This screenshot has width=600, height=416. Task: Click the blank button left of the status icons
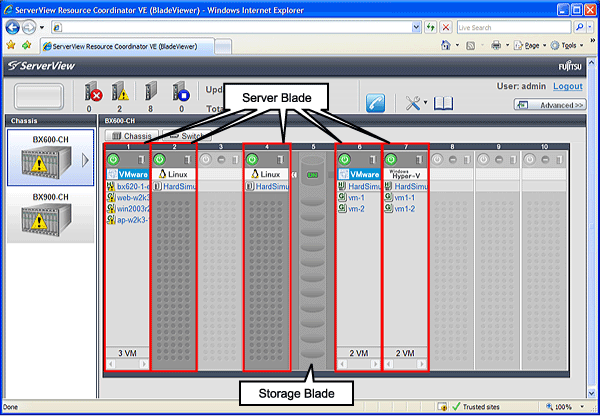point(39,96)
